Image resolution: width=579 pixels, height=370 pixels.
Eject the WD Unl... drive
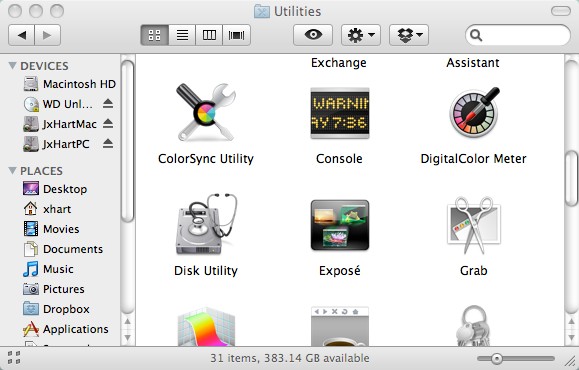(x=108, y=104)
